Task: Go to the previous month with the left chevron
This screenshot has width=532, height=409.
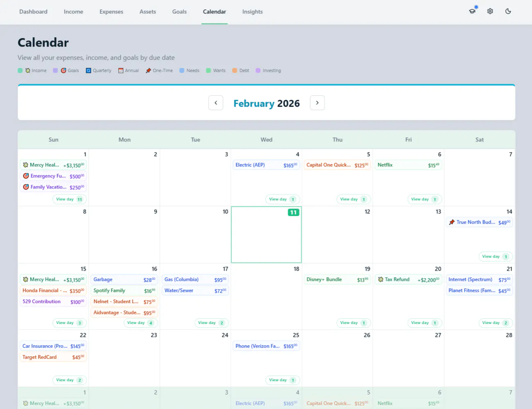Action: tap(216, 103)
